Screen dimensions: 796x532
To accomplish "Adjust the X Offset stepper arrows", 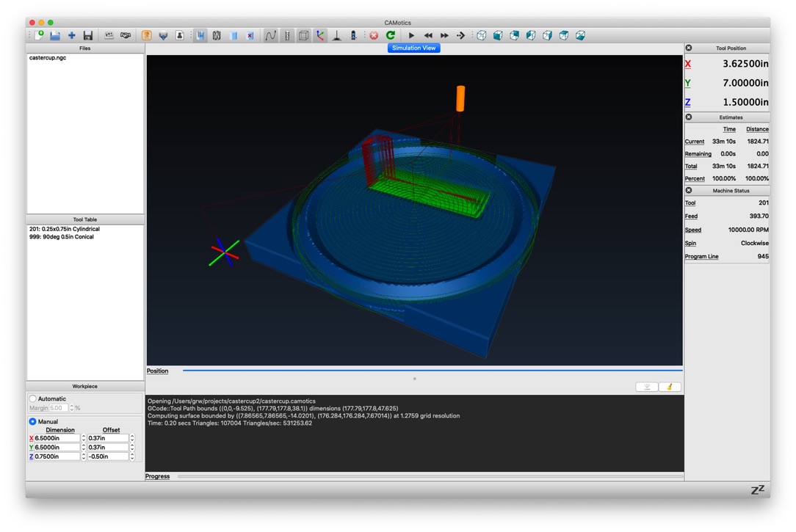I will [x=132, y=438].
